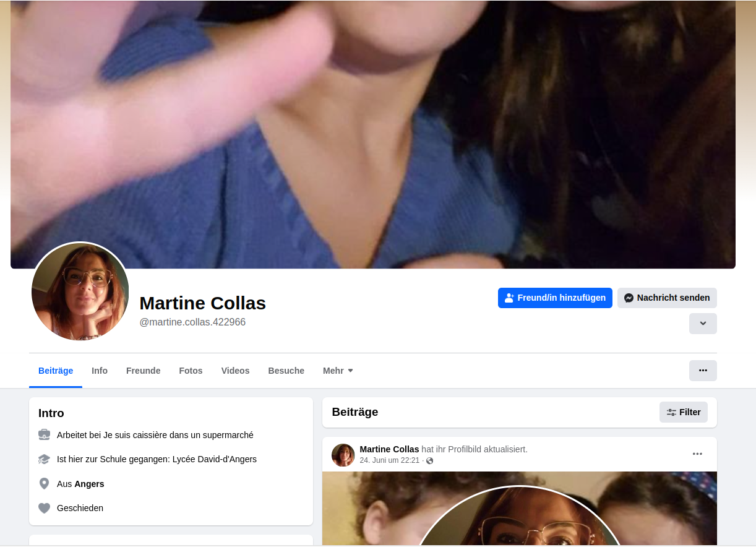Click the small avatar in the post header
The image size is (756, 547).
343,455
